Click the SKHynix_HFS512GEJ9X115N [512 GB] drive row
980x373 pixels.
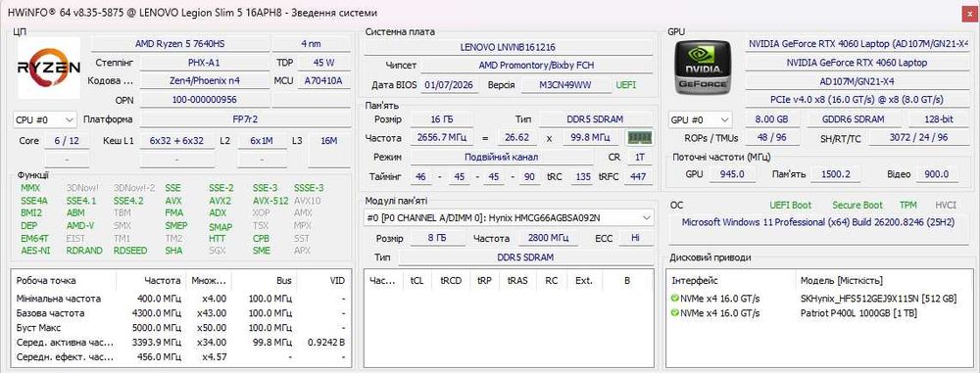(818, 299)
